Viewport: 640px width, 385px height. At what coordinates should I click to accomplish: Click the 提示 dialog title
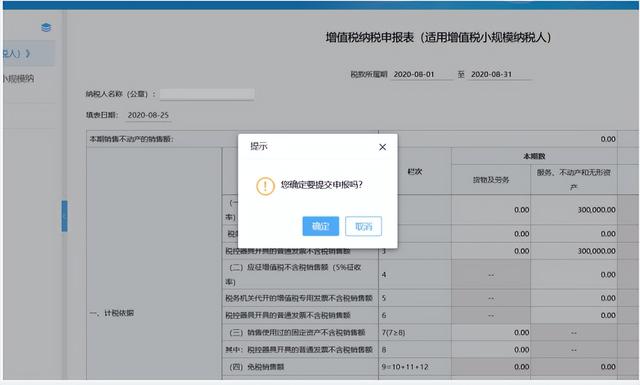(x=259, y=146)
